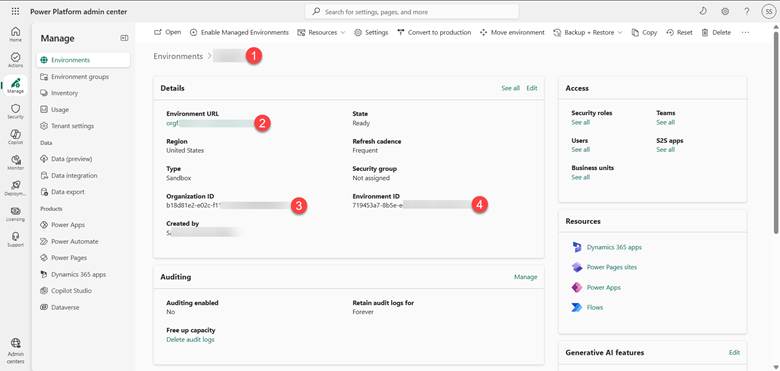Screen dimensions: 780x371
Task: Click Edit in Details card
Action: click(532, 88)
